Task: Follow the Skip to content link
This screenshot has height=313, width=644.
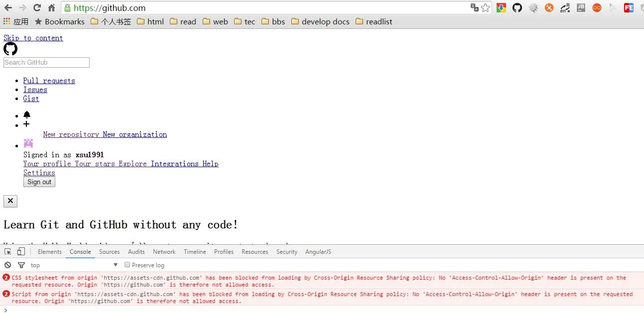Action: (x=33, y=38)
